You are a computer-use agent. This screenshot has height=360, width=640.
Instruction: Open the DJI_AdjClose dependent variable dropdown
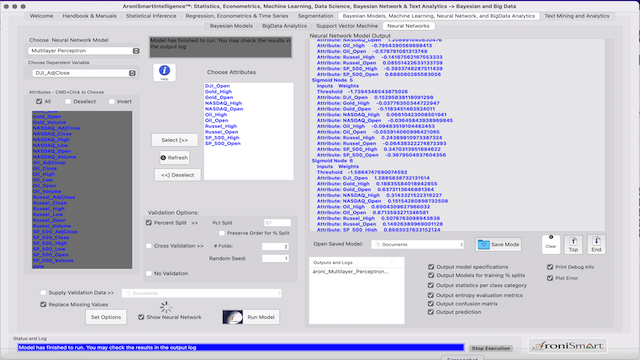pyautogui.click(x=84, y=73)
